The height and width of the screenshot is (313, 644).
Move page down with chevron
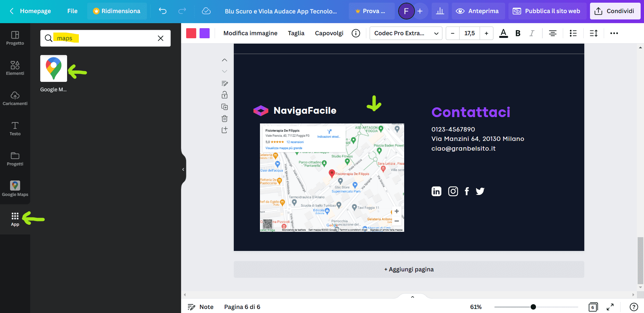(x=225, y=71)
